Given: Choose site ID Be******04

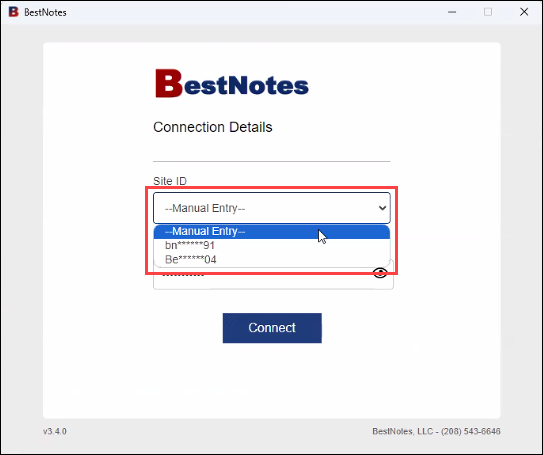Looking at the screenshot, I should [x=272, y=259].
